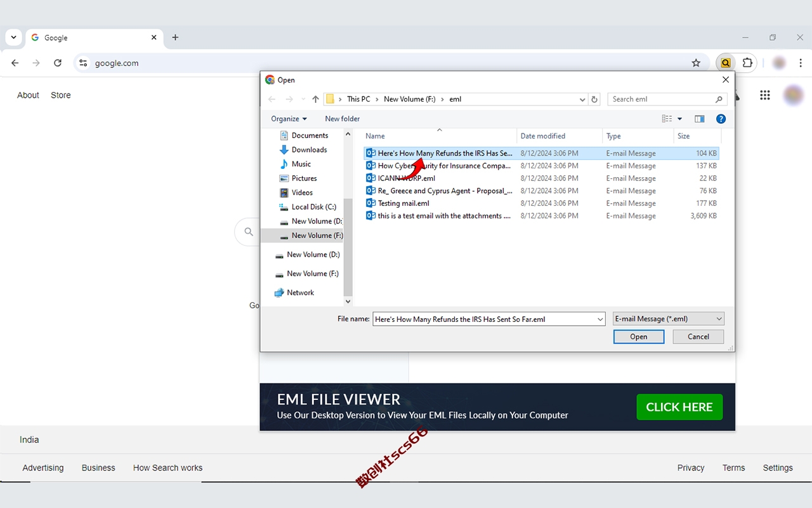Open Chrome extensions puzzle icon
The image size is (812, 508).
coord(747,63)
